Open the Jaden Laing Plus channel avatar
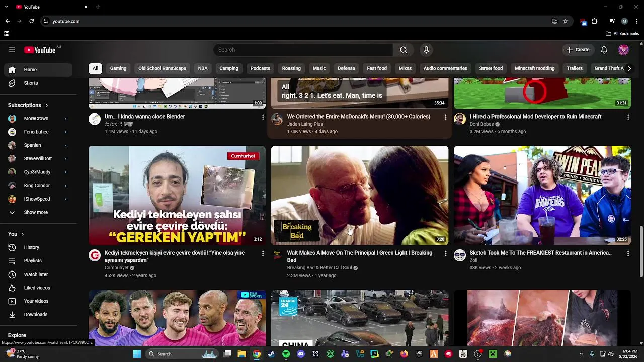644x362 pixels. 277,119
